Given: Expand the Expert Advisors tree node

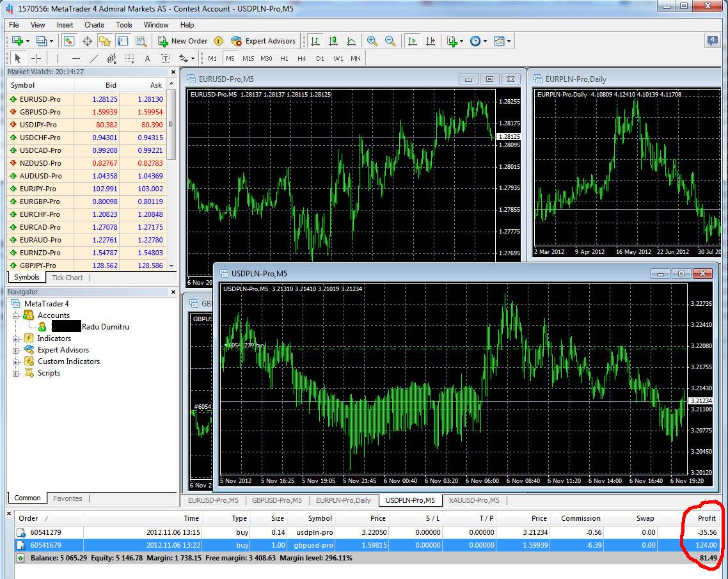Looking at the screenshot, I should tap(15, 350).
